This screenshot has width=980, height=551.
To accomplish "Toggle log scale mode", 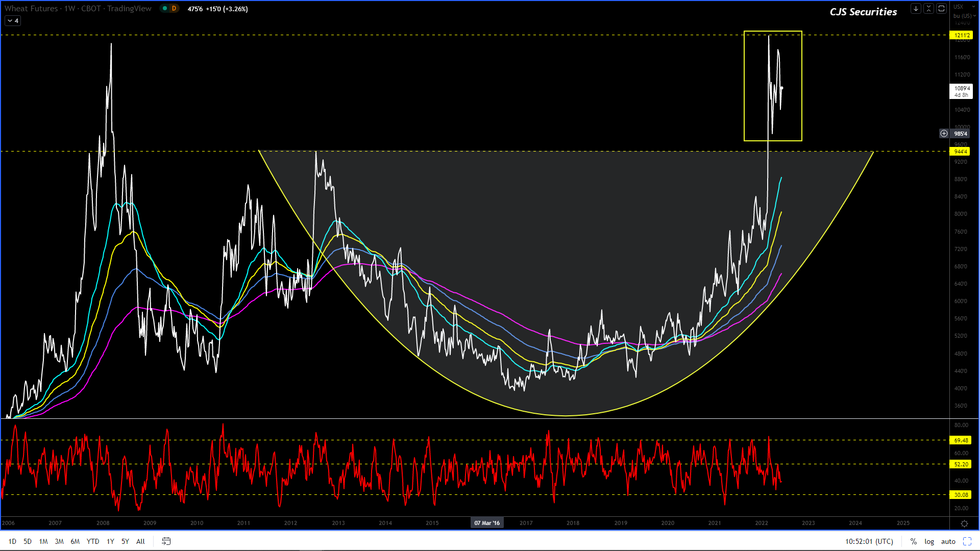I will tap(929, 541).
